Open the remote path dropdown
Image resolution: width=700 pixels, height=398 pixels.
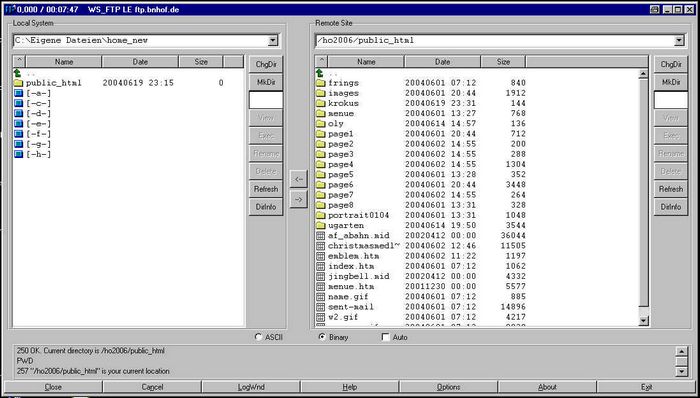coord(679,41)
